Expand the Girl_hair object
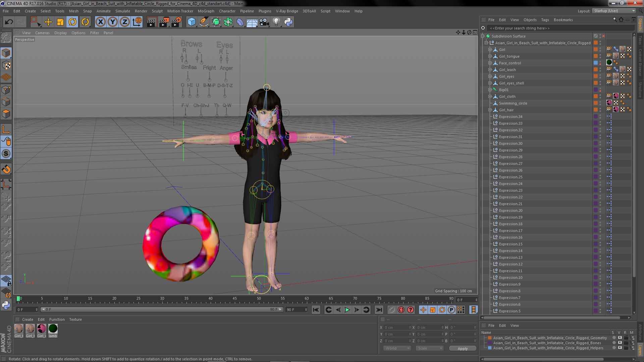 click(x=490, y=110)
